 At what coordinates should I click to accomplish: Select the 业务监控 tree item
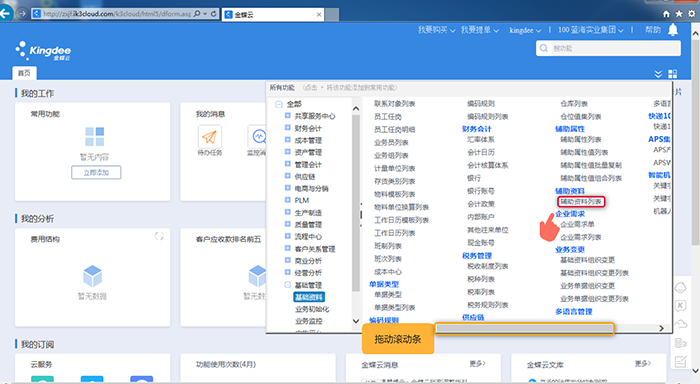308,321
